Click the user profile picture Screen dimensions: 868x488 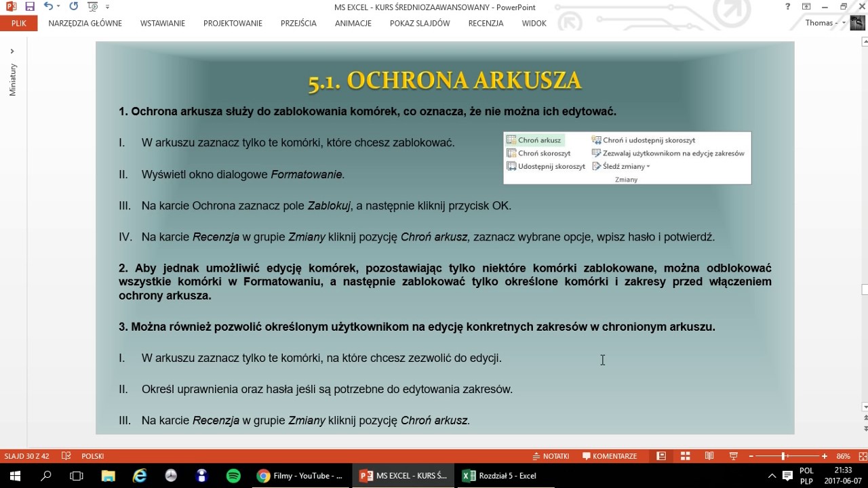(x=859, y=23)
